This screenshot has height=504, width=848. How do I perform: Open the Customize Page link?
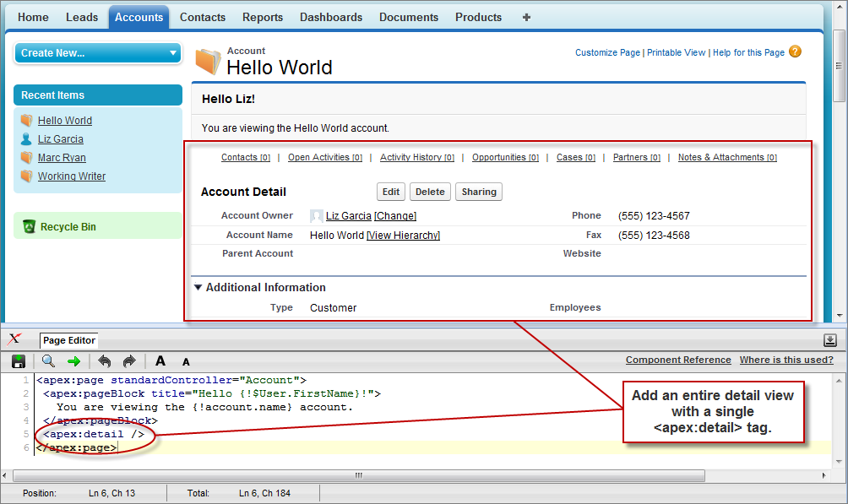pos(607,51)
